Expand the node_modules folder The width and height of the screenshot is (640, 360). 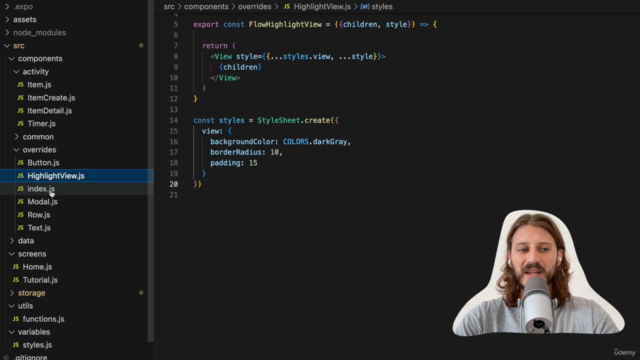click(x=7, y=32)
